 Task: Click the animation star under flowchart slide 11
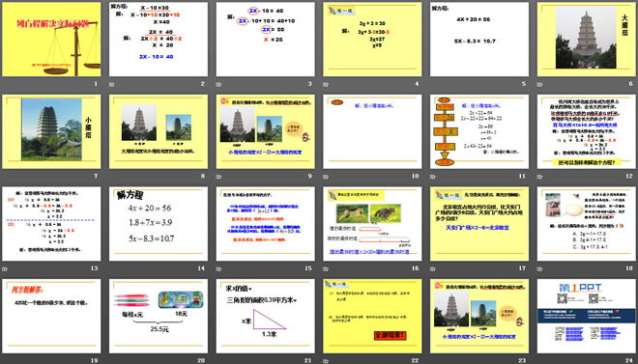(x=432, y=177)
